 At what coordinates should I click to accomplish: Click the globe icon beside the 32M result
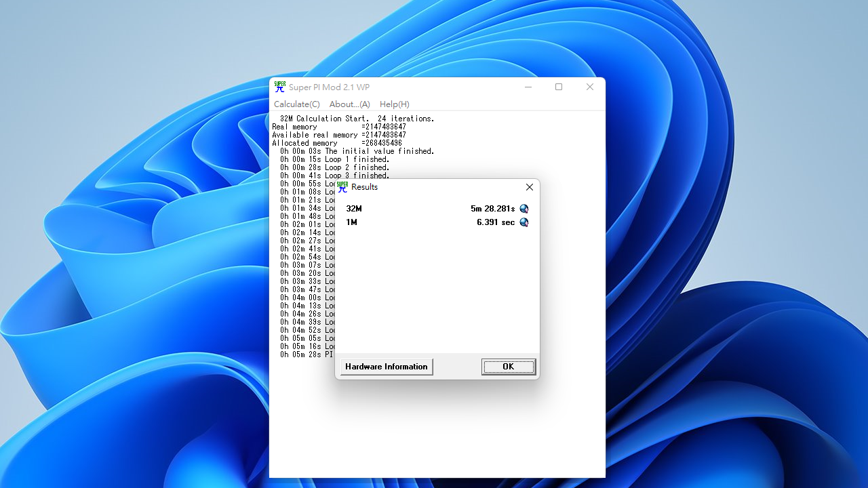click(524, 209)
